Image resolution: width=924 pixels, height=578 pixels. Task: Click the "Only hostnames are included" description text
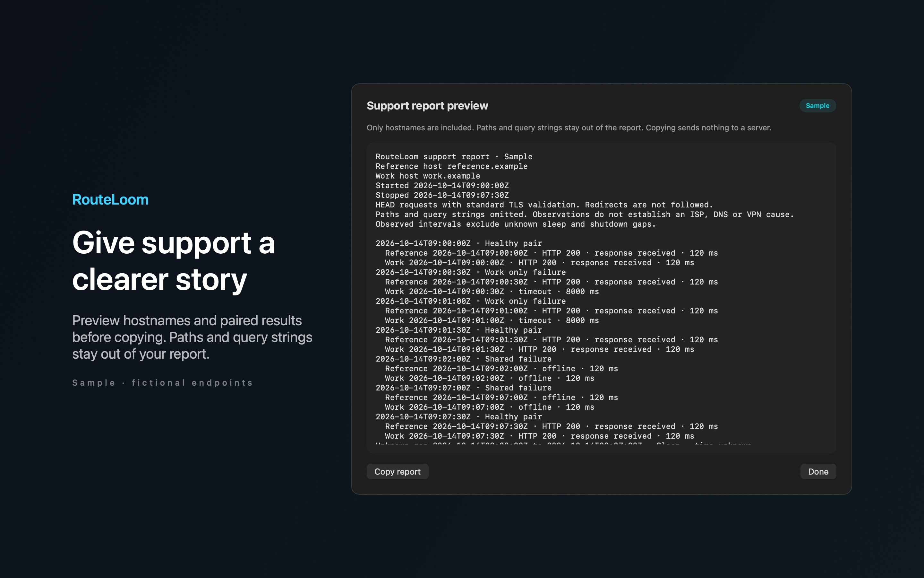(x=569, y=128)
